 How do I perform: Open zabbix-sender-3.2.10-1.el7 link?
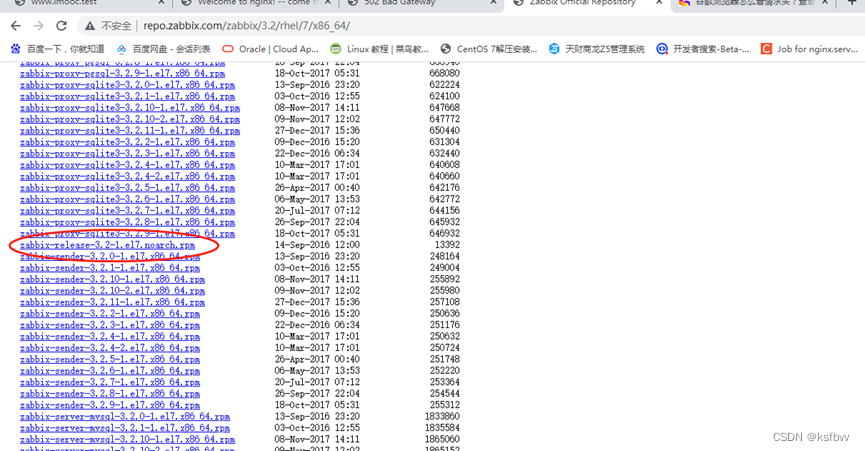click(112, 280)
